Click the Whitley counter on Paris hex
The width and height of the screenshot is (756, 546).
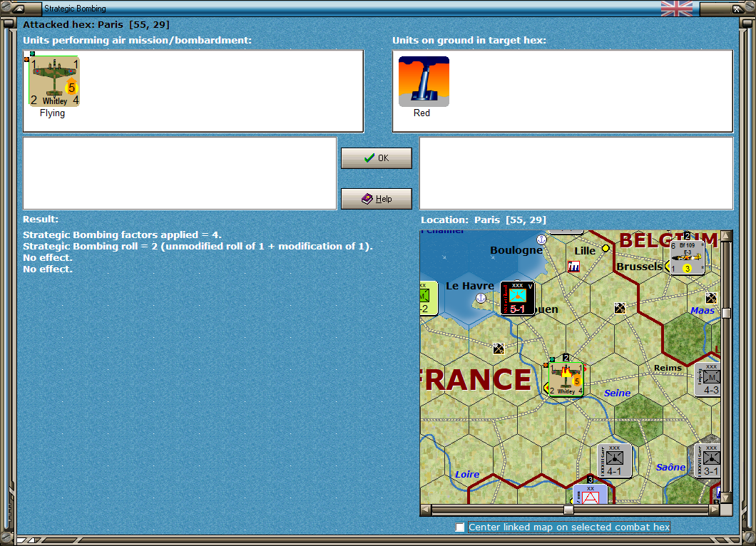[x=566, y=379]
